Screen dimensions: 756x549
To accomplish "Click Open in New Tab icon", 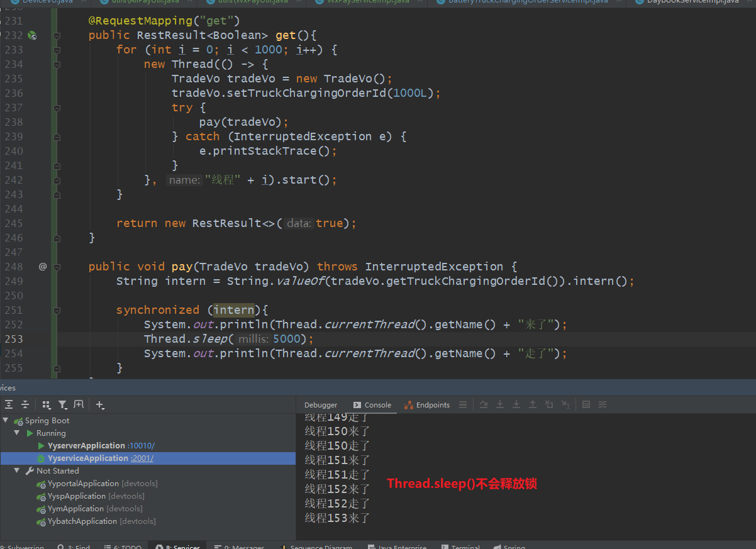I will [x=79, y=405].
